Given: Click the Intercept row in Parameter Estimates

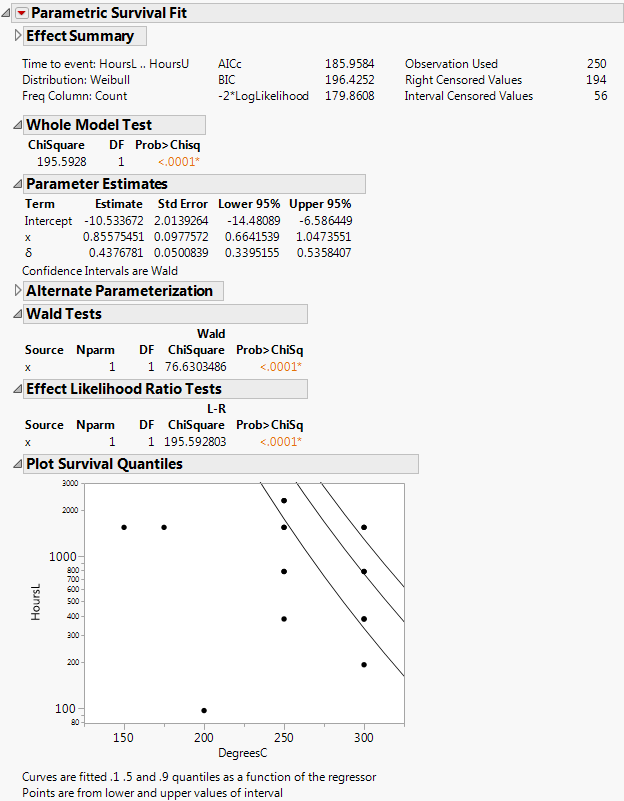Looking at the screenshot, I should [x=48, y=221].
